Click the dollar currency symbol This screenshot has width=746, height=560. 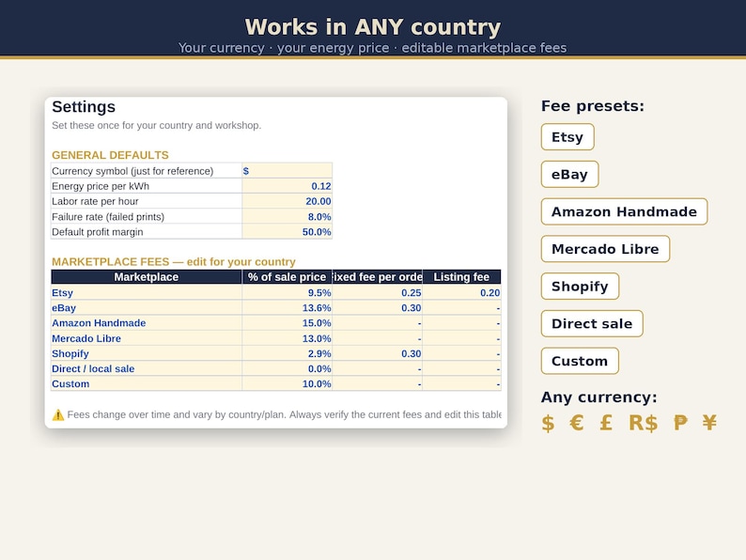coord(548,423)
